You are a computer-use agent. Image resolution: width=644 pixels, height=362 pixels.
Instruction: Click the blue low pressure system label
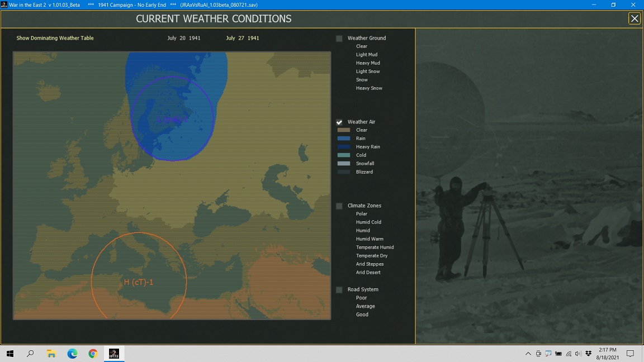172,120
